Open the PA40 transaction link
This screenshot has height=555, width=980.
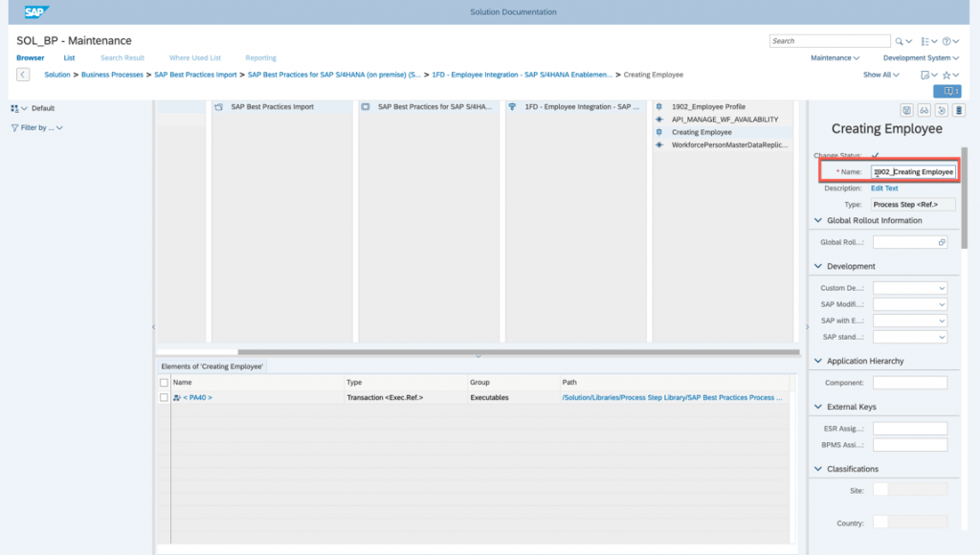click(197, 397)
